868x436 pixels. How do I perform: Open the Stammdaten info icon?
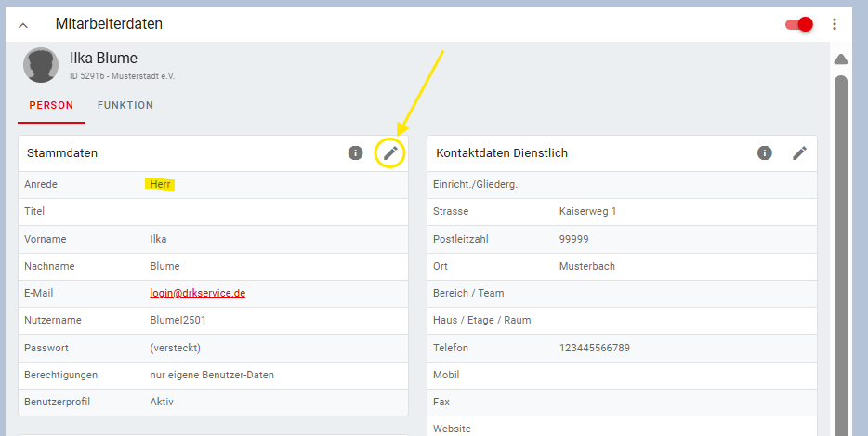[x=355, y=152]
